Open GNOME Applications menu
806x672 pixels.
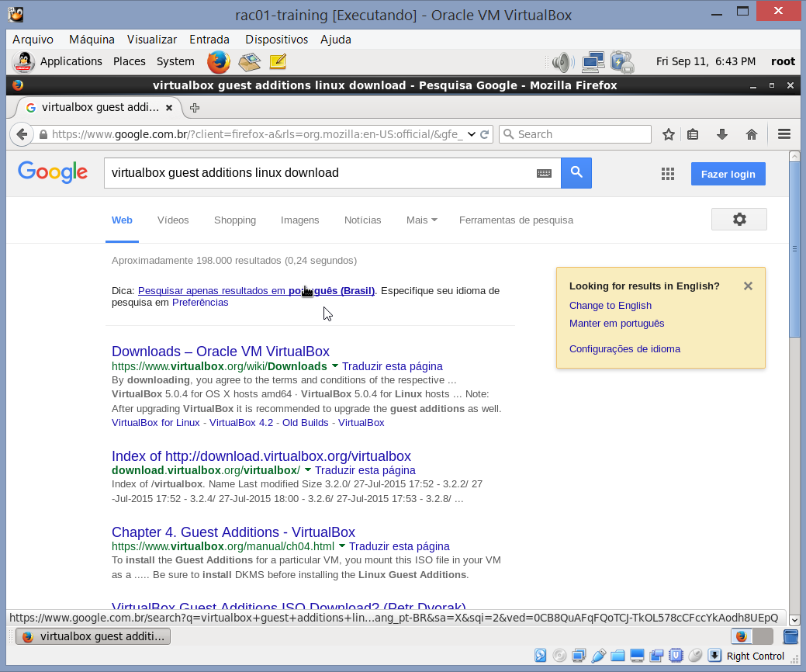tap(71, 62)
